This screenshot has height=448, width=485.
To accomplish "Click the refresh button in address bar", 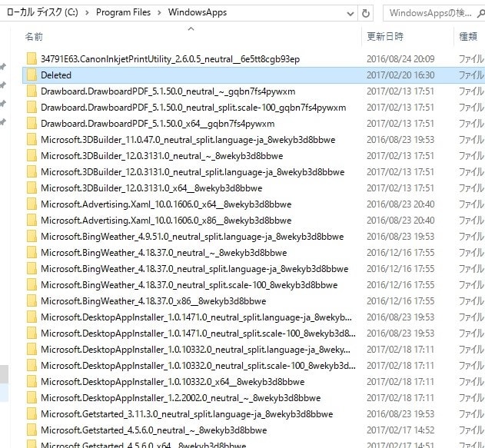I will [x=366, y=13].
